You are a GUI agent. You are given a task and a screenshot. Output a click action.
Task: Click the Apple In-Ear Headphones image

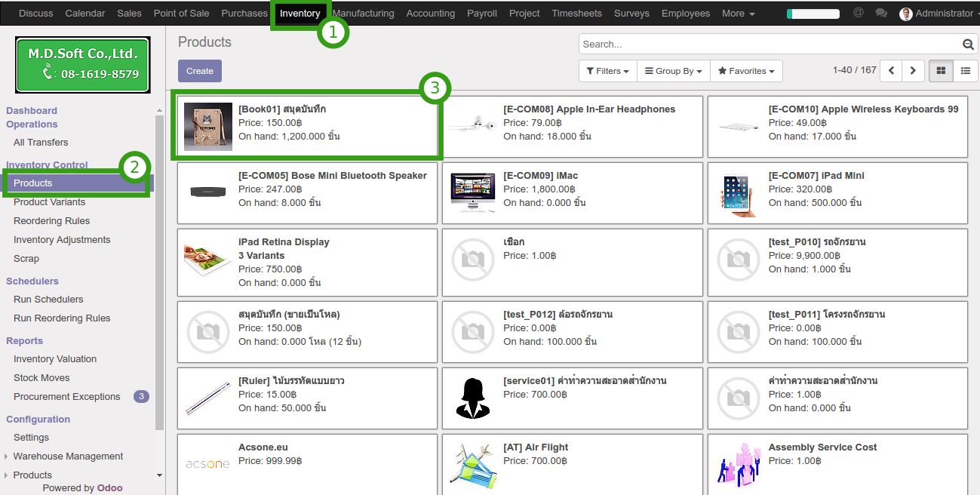click(473, 124)
